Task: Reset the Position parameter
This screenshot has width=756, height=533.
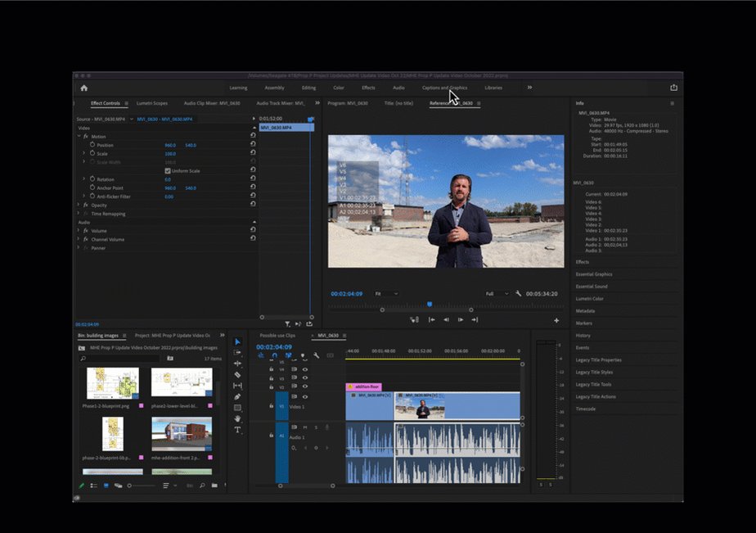Action: click(x=253, y=144)
